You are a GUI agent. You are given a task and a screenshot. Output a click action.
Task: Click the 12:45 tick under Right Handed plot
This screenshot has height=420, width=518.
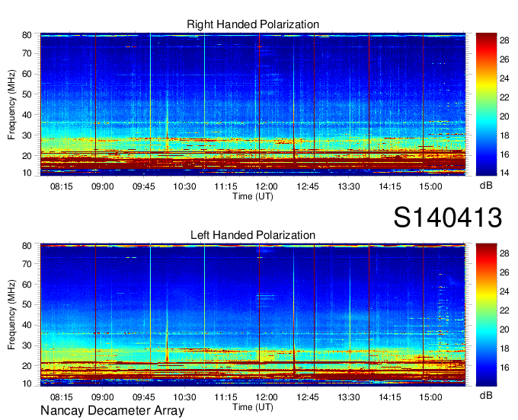[308, 186]
